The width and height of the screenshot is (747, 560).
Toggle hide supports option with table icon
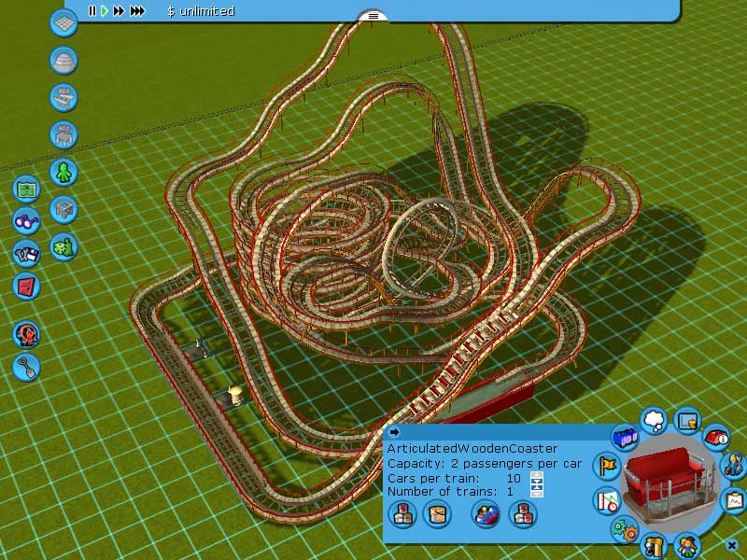(63, 134)
